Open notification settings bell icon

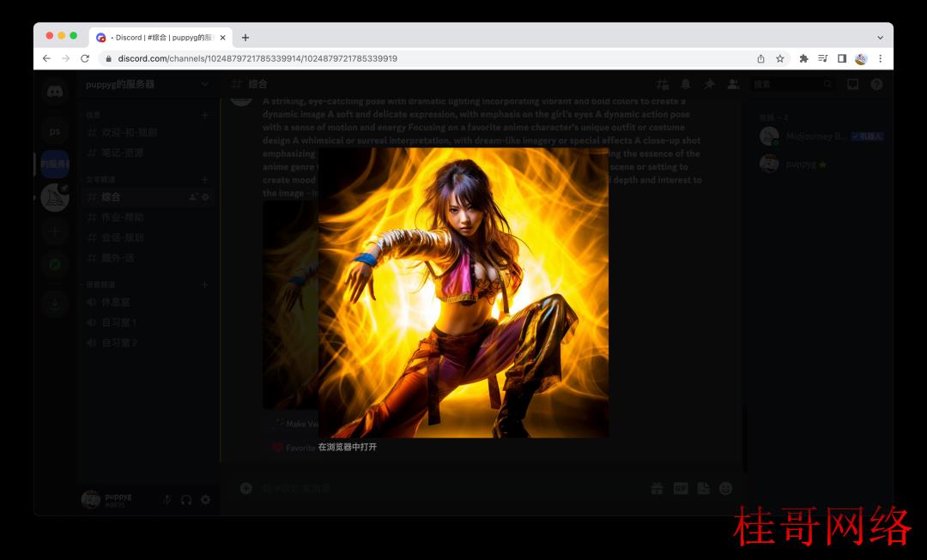[x=686, y=85]
